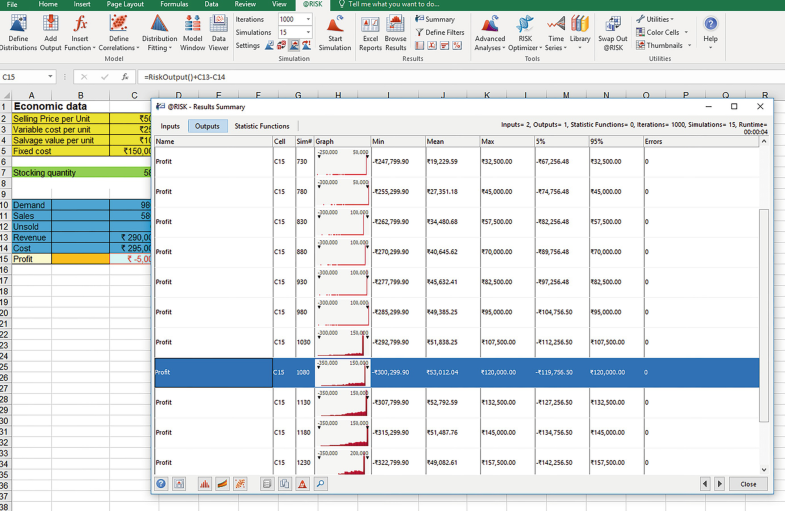785x511 pixels.
Task: Click help icon in Results Summary footer
Action: [x=161, y=484]
